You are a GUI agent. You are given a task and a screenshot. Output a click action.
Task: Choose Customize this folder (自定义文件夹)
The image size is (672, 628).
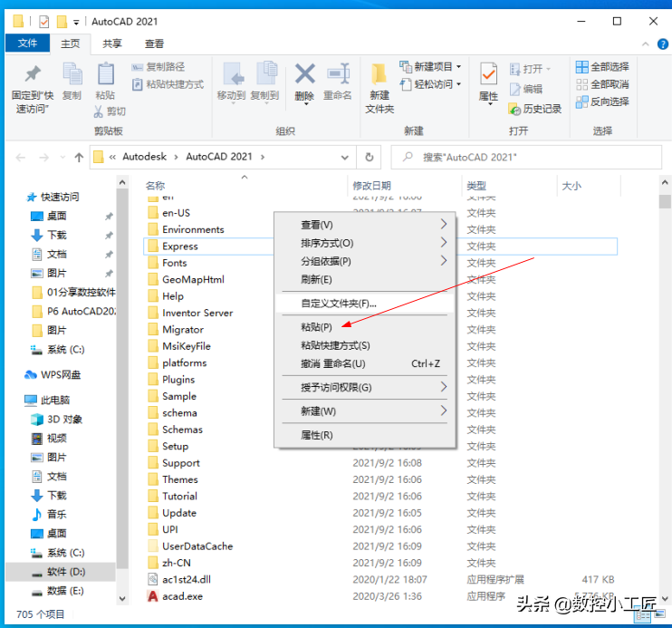tap(339, 304)
